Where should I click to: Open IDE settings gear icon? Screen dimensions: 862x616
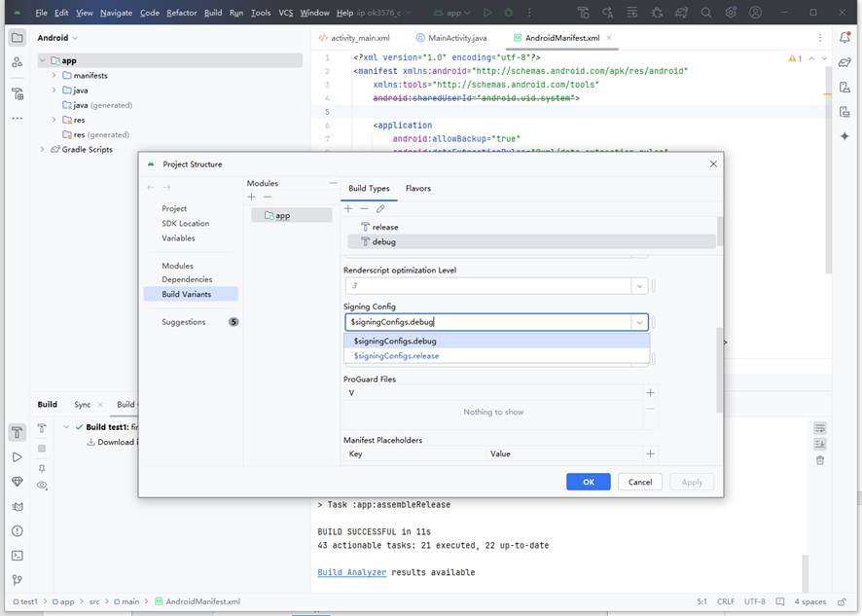point(731,13)
